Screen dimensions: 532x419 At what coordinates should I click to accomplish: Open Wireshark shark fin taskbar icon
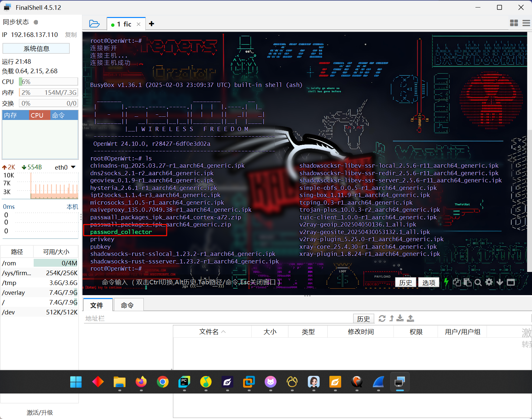pyautogui.click(x=378, y=382)
